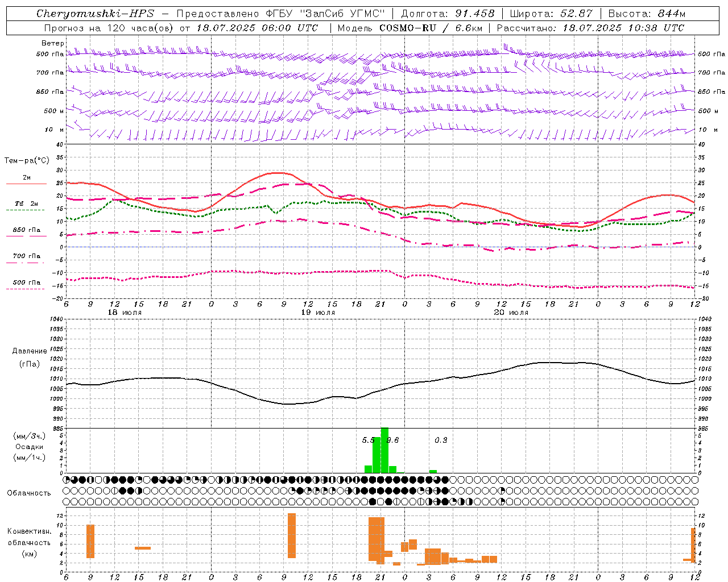Select 'Прогноз на 120 часа(ов)' forecast text
728x582 pixels.
click(109, 28)
